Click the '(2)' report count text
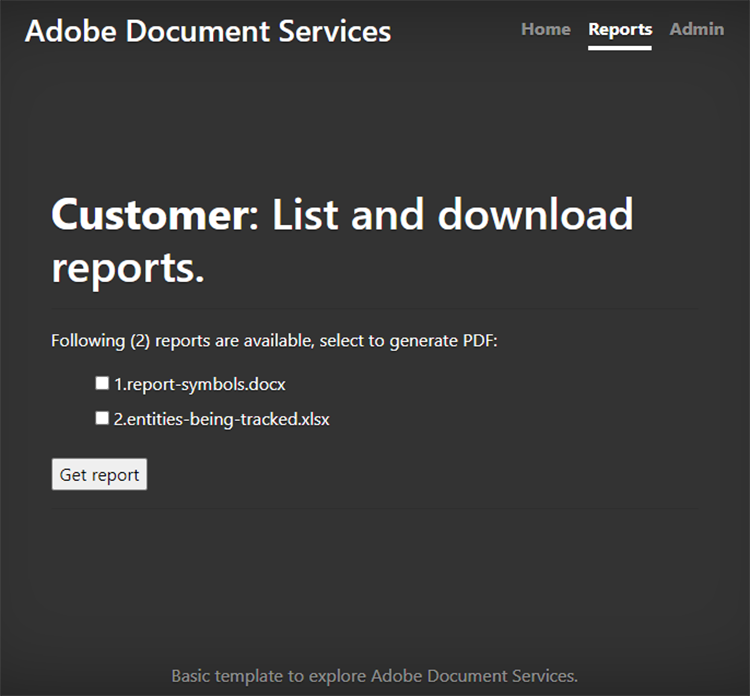 [x=140, y=341]
